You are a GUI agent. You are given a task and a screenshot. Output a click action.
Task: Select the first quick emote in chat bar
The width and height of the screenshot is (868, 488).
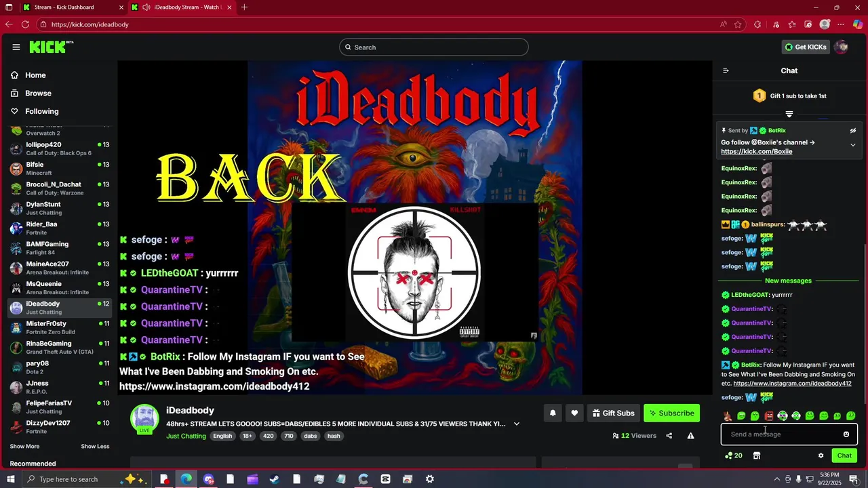pyautogui.click(x=728, y=415)
